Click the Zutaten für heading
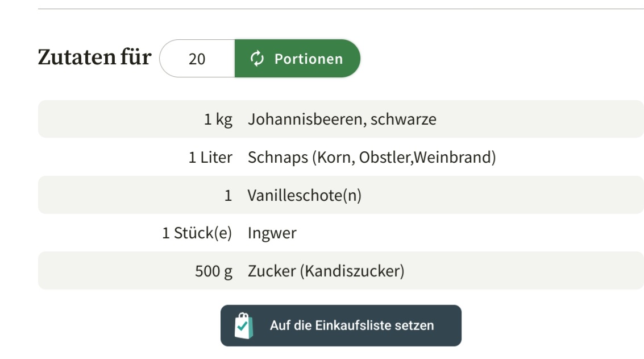 pyautogui.click(x=94, y=57)
